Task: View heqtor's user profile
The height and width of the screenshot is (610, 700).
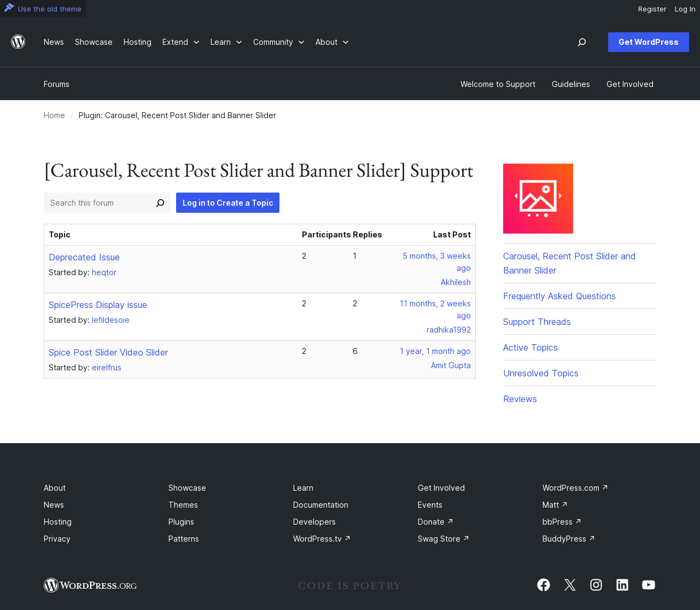Action: 104,272
